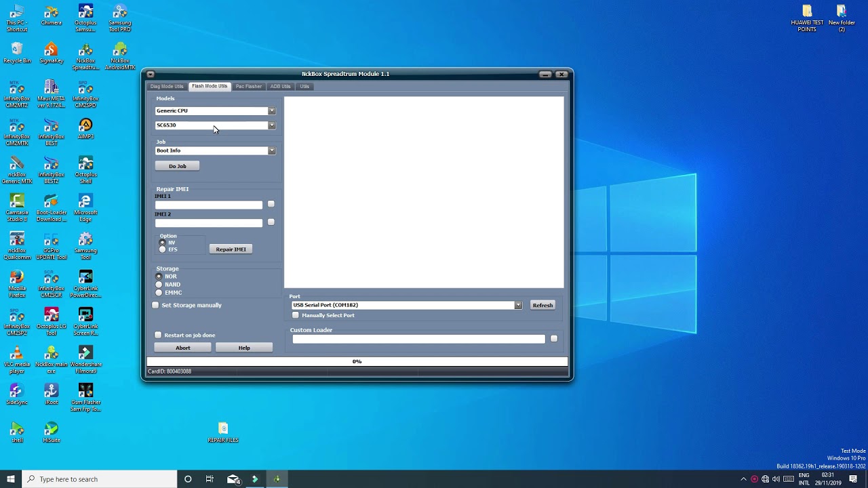
Task: Select the Wondershare Filmora9 desktop icon
Action: [x=85, y=360]
